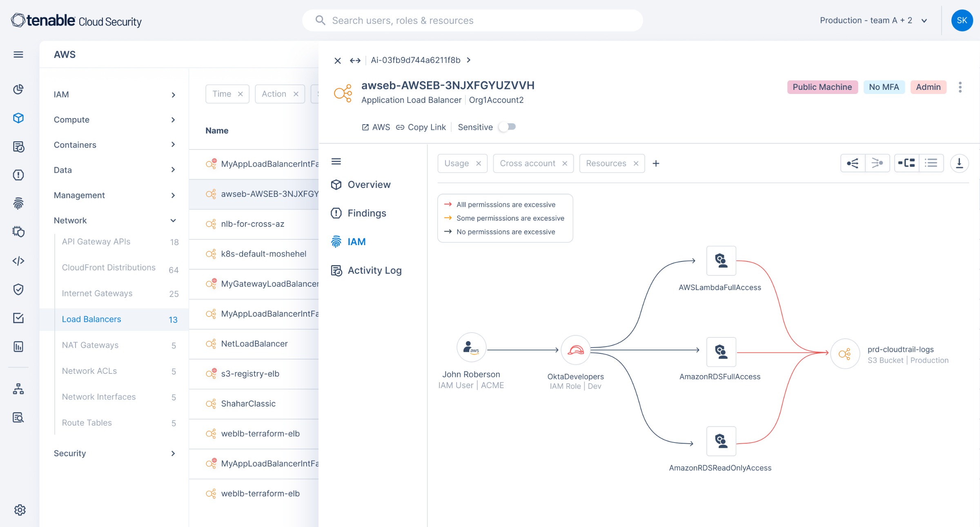Remove the Usage filter chip
Screen dimensions: 980x527
click(x=479, y=163)
